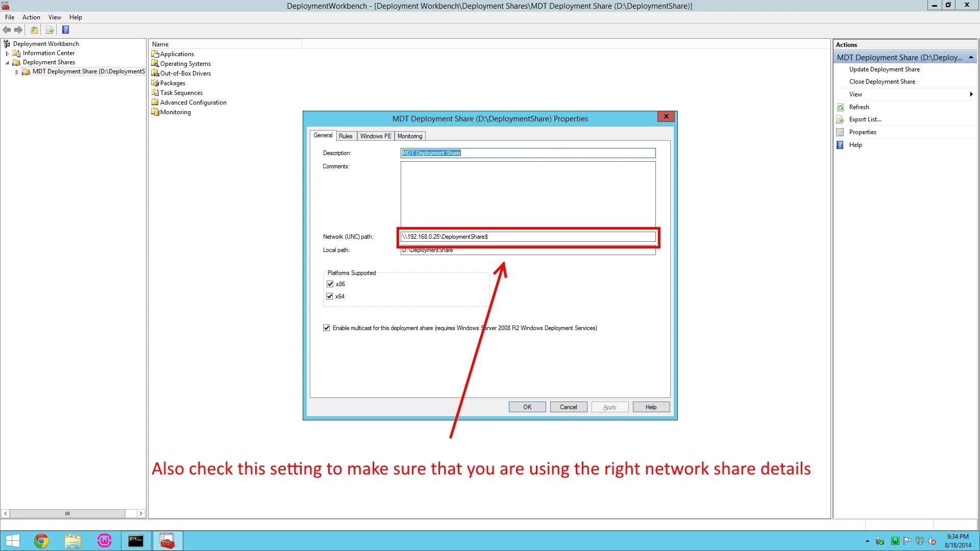Click the tree pane horizontal scrollbar thumb
This screenshot has width=980, height=551.
click(x=67, y=514)
